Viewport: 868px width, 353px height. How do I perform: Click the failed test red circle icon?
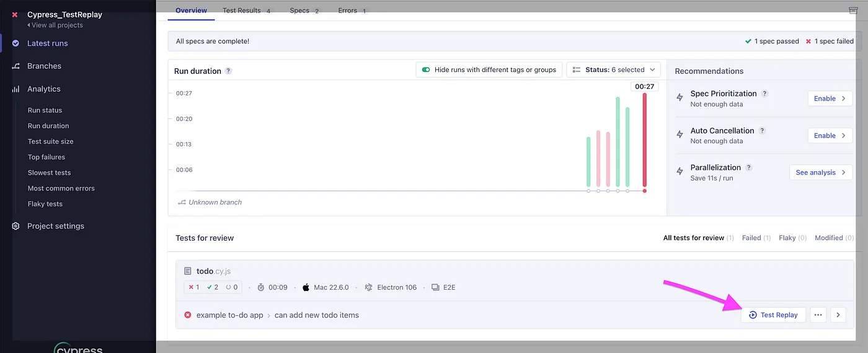[188, 315]
